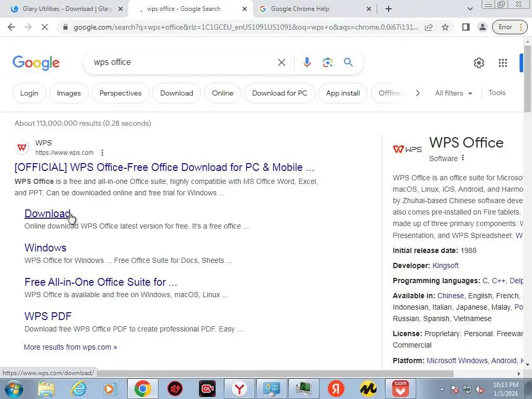Bookmark this page with the star icon

445,27
